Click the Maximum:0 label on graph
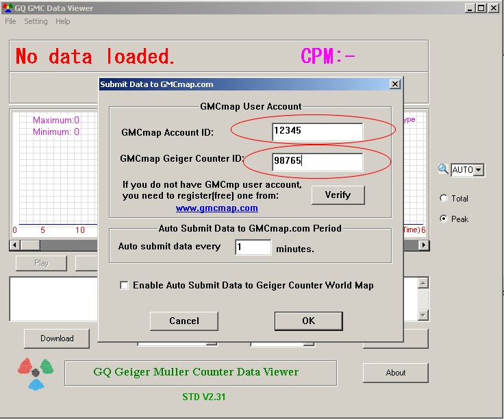Image resolution: width=504 pixels, height=420 pixels. 56,121
